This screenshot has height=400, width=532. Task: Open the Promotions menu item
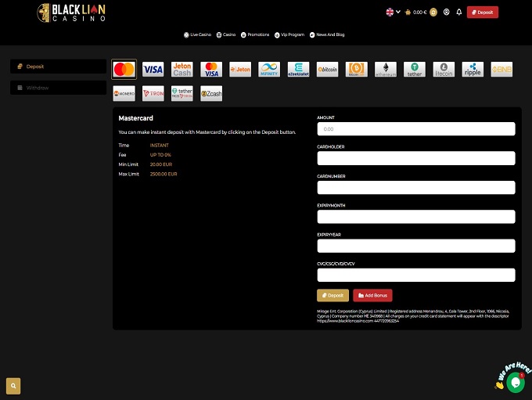(x=255, y=35)
